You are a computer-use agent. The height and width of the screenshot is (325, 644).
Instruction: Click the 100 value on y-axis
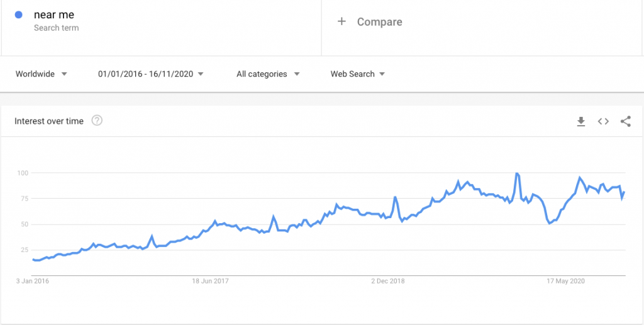click(22, 173)
